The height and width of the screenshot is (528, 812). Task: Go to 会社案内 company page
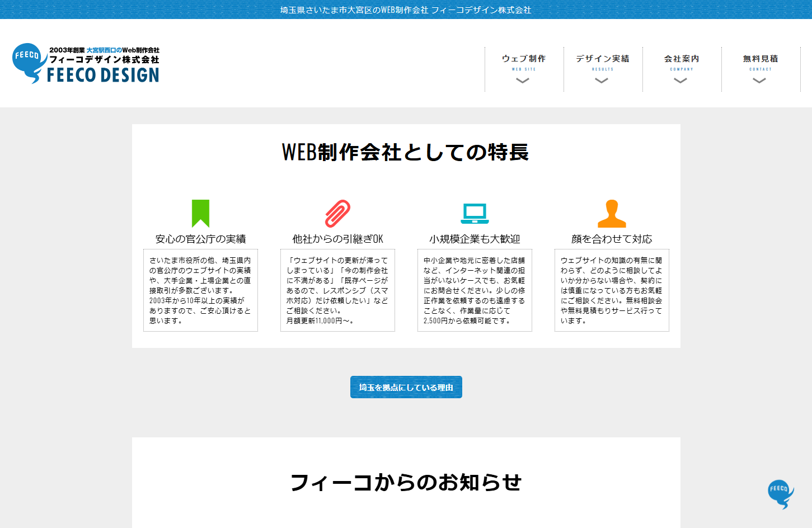(682, 59)
